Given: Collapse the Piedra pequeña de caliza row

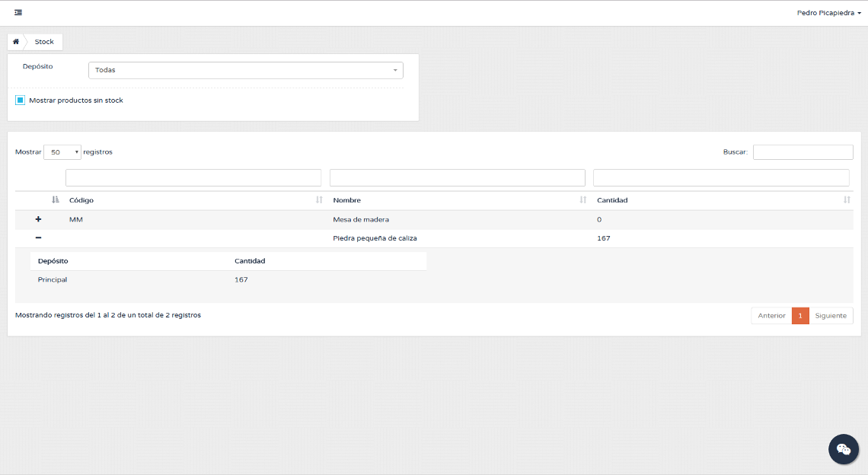Looking at the screenshot, I should [x=38, y=238].
